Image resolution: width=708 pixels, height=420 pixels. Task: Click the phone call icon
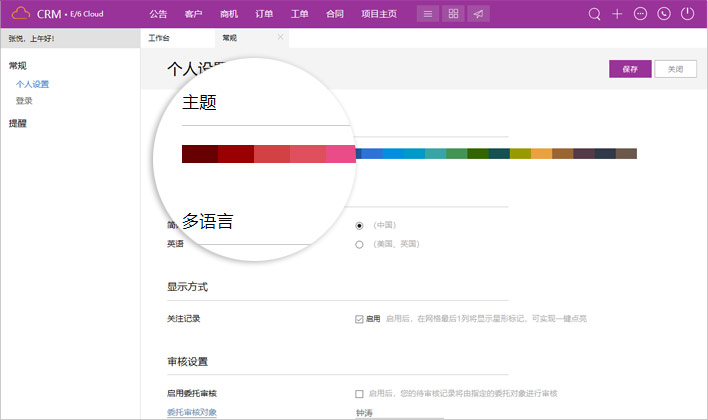pyautogui.click(x=664, y=14)
